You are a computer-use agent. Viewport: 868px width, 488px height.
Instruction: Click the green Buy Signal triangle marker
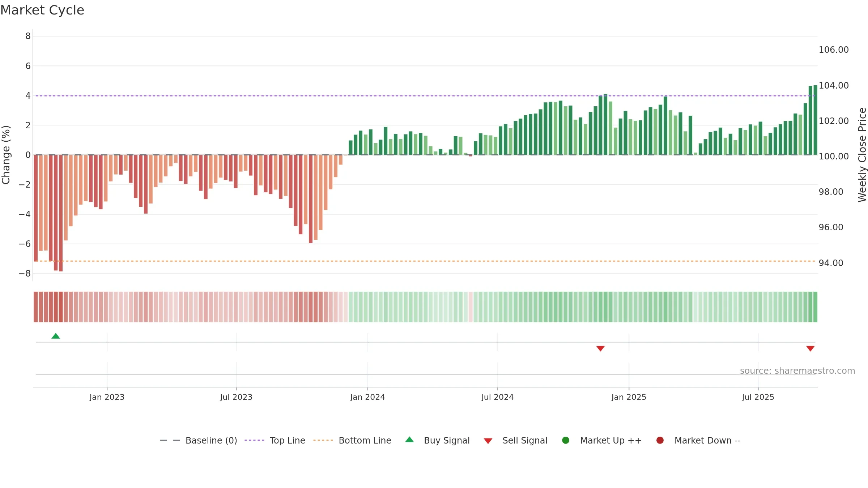(x=56, y=336)
